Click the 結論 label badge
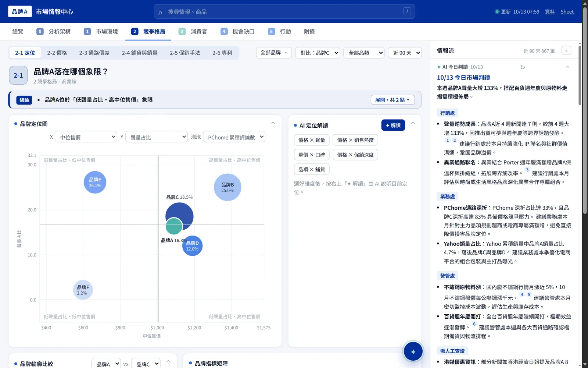The height and width of the screenshot is (368, 588). 24,100
